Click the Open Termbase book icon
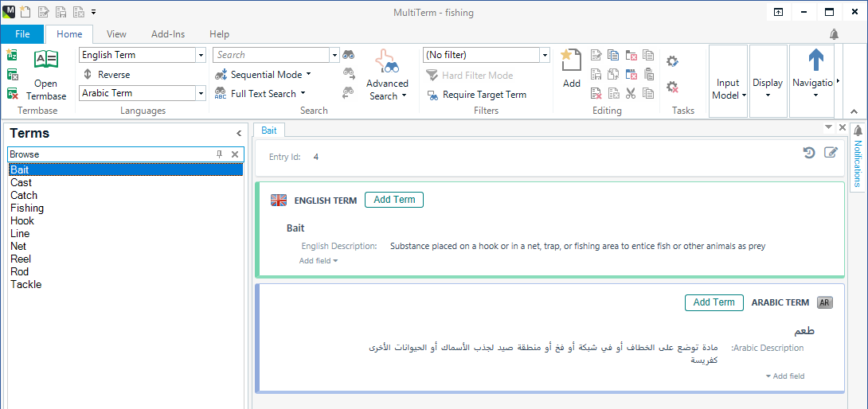Viewport: 868px width, 409px height. [x=46, y=60]
